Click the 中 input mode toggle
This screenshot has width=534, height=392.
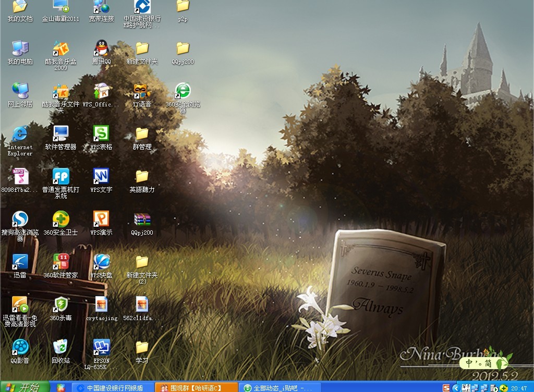pos(469,363)
